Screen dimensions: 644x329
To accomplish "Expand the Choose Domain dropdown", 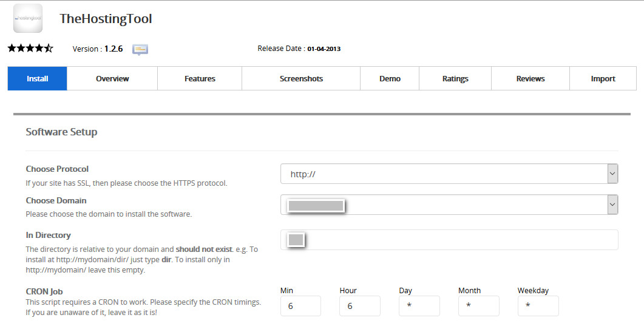I will (x=449, y=205).
